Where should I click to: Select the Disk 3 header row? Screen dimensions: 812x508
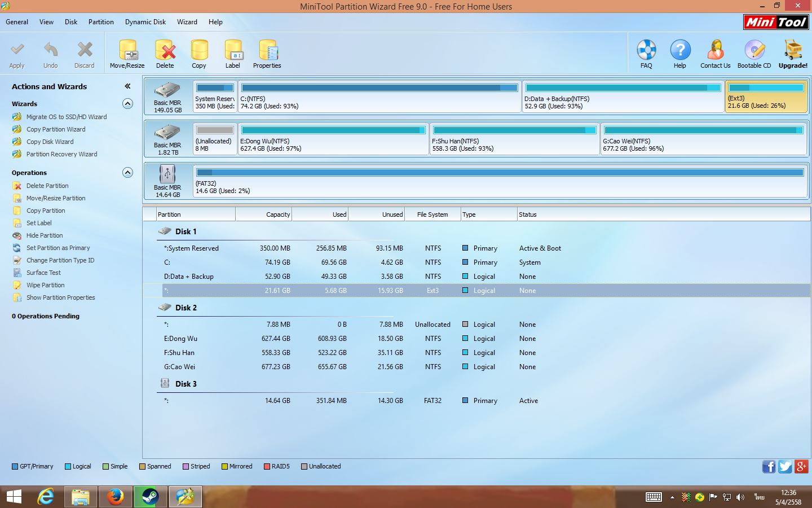[x=476, y=384]
